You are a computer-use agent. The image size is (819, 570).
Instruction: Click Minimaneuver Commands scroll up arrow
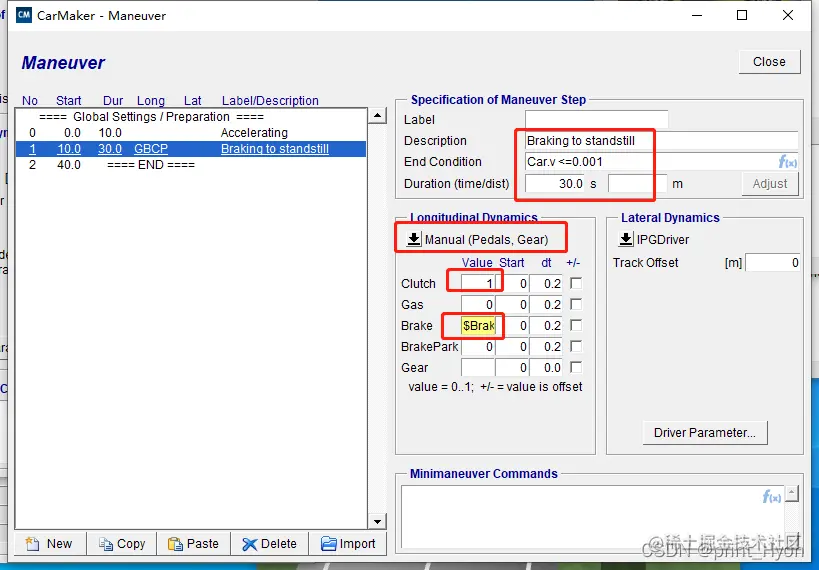click(792, 493)
